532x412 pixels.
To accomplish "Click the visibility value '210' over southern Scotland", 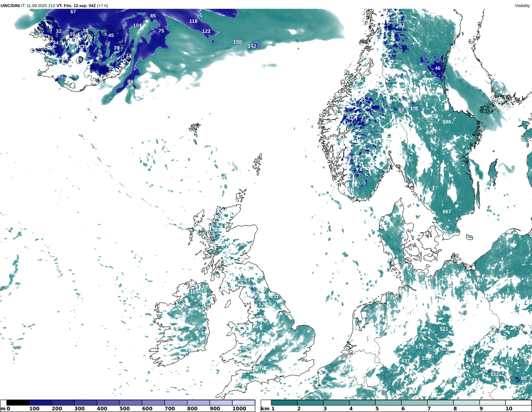I will (x=242, y=279).
